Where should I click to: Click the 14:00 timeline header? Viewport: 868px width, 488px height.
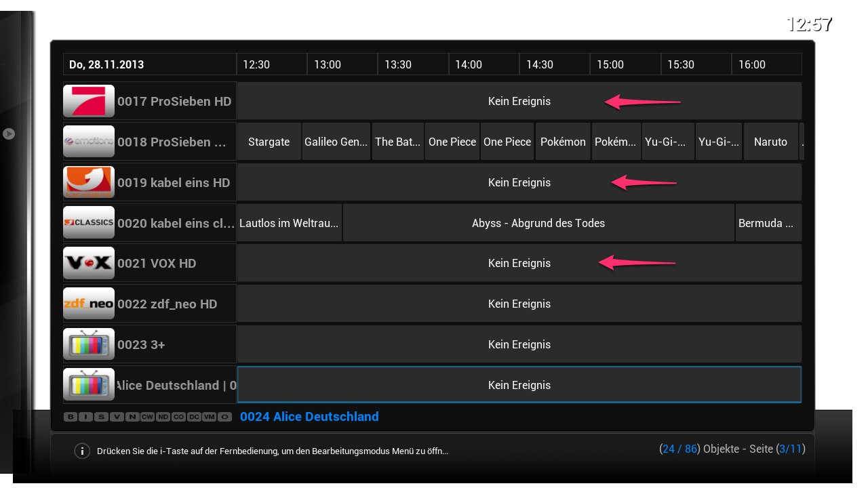point(484,64)
